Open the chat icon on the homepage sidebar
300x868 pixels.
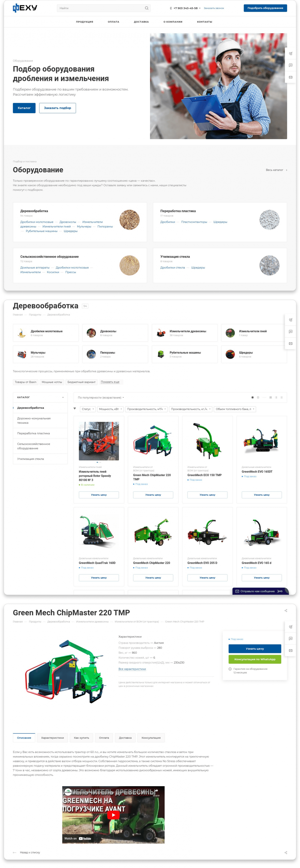(291, 65)
